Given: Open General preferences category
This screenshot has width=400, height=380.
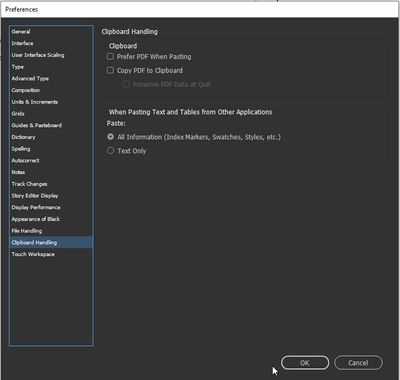Looking at the screenshot, I should (51, 32).
